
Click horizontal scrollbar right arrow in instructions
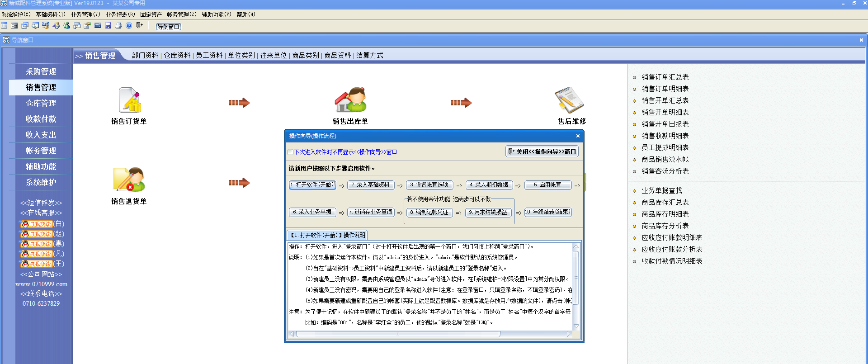click(x=569, y=334)
